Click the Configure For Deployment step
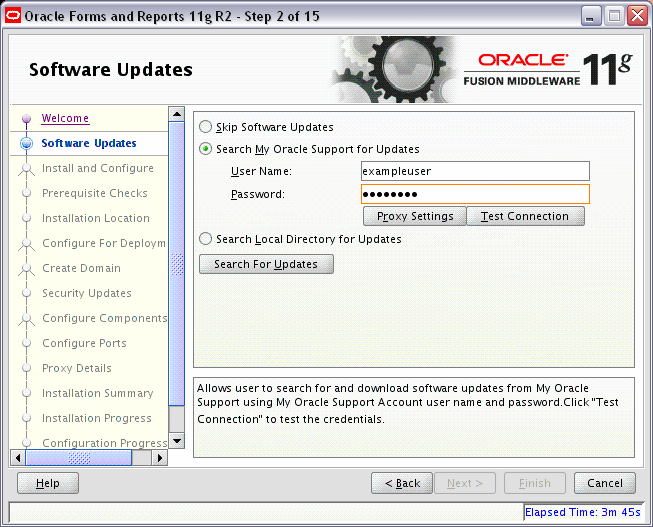The width and height of the screenshot is (653, 527). point(104,243)
